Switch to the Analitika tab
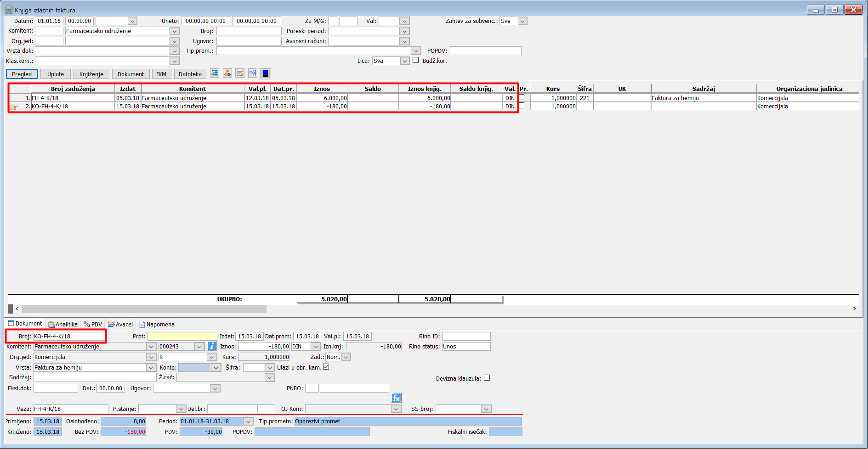 [x=63, y=324]
